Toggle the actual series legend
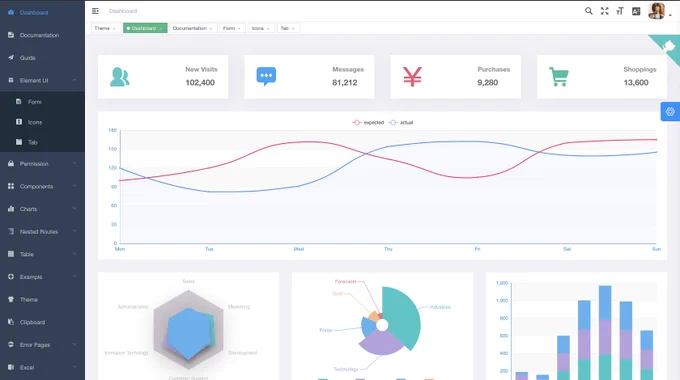680x380 pixels. click(401, 122)
